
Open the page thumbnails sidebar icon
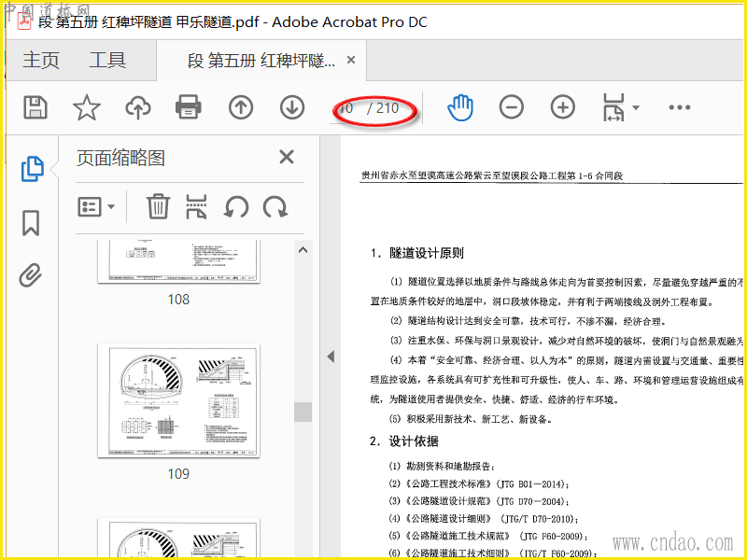33,169
